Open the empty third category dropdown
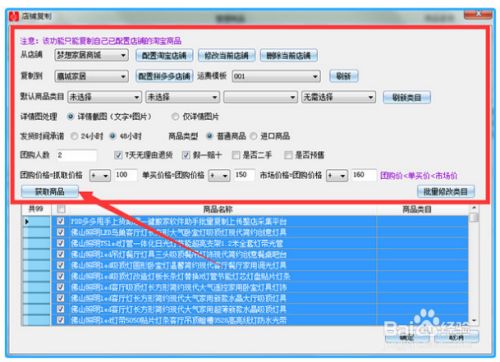 pyautogui.click(x=260, y=97)
